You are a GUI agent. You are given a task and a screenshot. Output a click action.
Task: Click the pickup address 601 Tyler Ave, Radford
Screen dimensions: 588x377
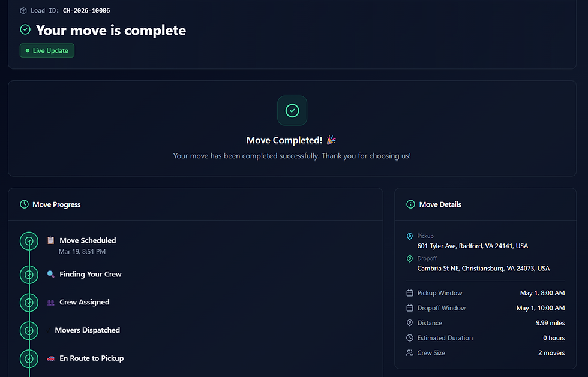point(473,246)
